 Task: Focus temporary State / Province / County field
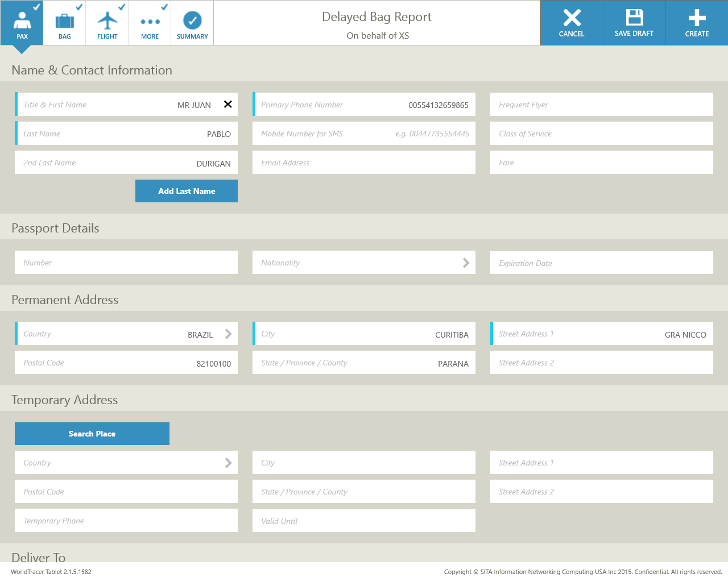coord(364,492)
